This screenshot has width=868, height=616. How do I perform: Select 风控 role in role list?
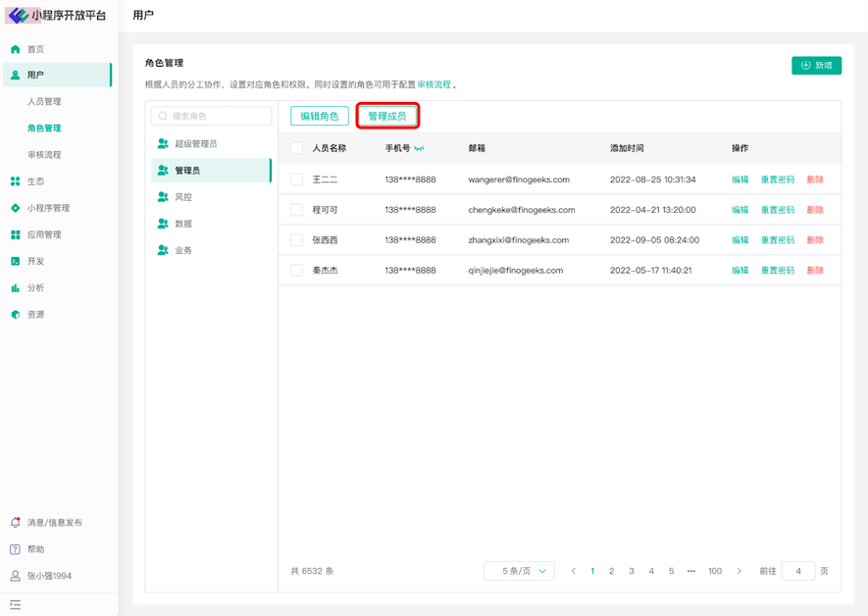click(x=183, y=197)
